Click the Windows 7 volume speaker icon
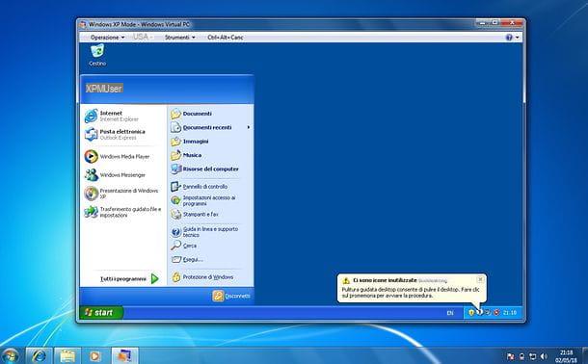Viewport: 588px width, 364px height. coord(544,356)
